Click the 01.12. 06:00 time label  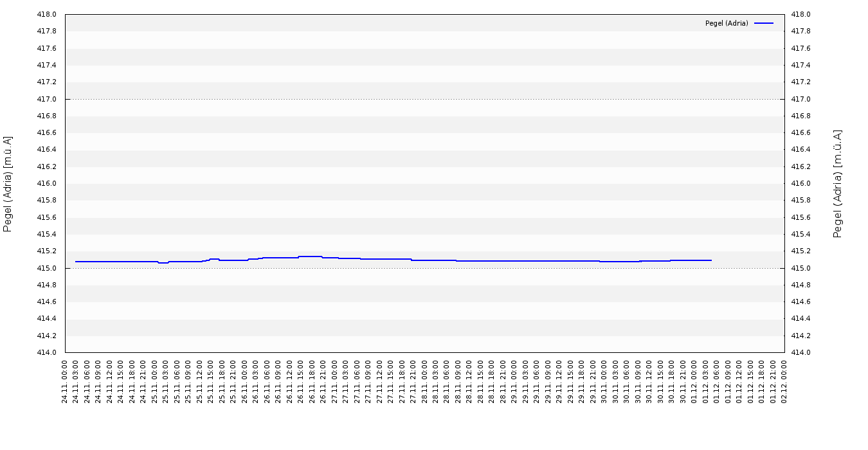(x=717, y=382)
